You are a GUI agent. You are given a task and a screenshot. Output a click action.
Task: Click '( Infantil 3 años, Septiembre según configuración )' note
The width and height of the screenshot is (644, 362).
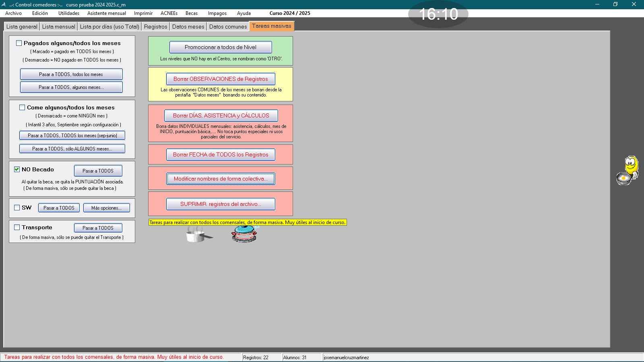pos(73,125)
